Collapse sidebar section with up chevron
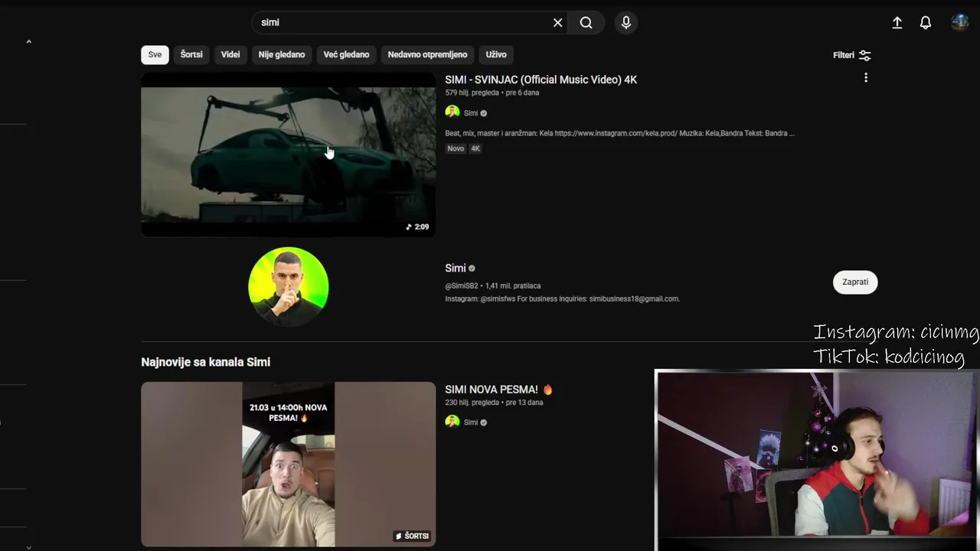980x551 pixels. (28, 41)
